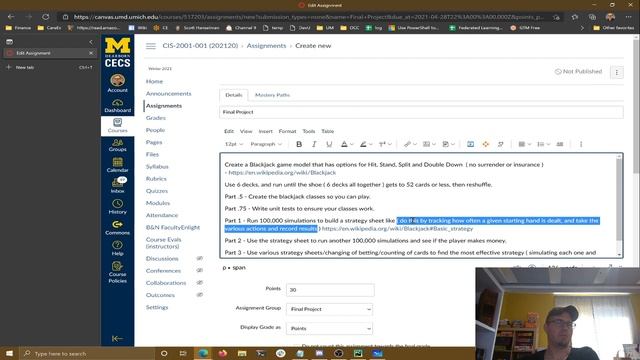Open the editor Insert menu
This screenshot has height=360, width=640.
[265, 131]
